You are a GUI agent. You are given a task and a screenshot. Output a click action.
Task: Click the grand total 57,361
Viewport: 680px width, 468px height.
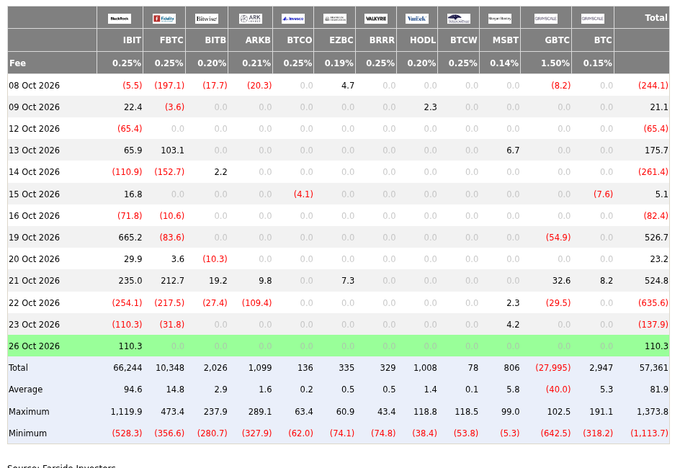pyautogui.click(x=654, y=368)
